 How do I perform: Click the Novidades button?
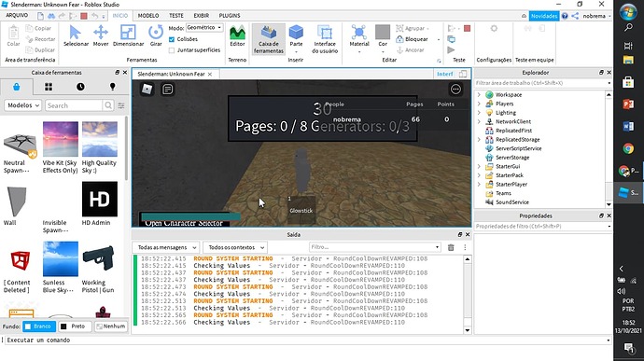coord(544,16)
